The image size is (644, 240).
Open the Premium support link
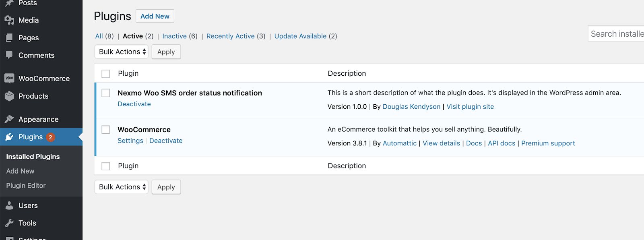pos(548,143)
